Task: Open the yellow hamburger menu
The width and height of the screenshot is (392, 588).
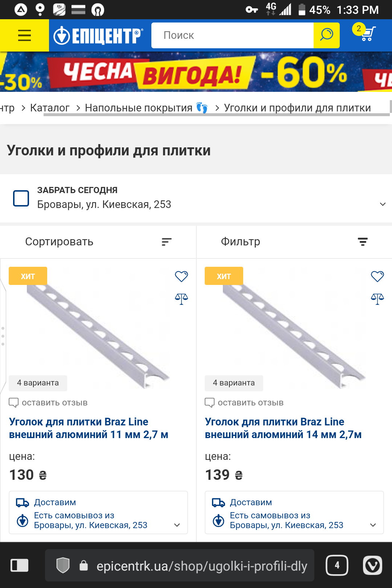Action: [x=24, y=35]
